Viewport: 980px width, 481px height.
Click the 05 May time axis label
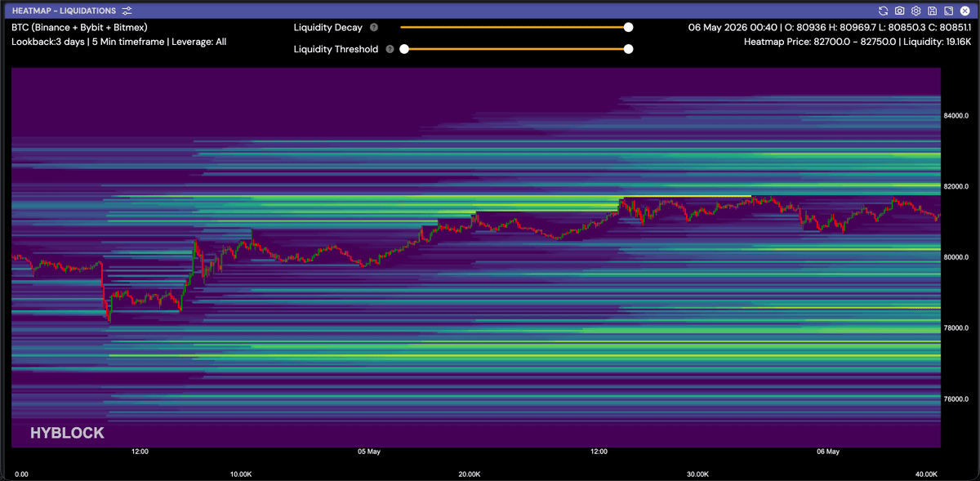point(369,451)
